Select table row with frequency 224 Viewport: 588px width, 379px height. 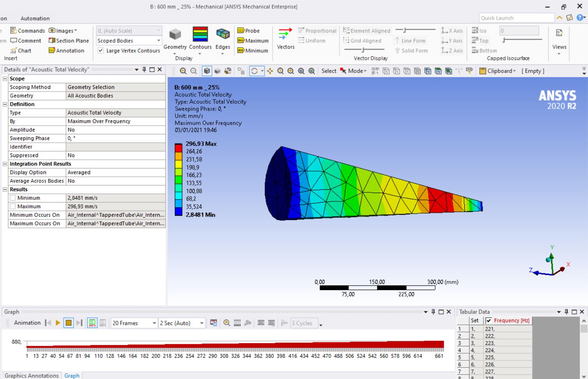point(494,350)
